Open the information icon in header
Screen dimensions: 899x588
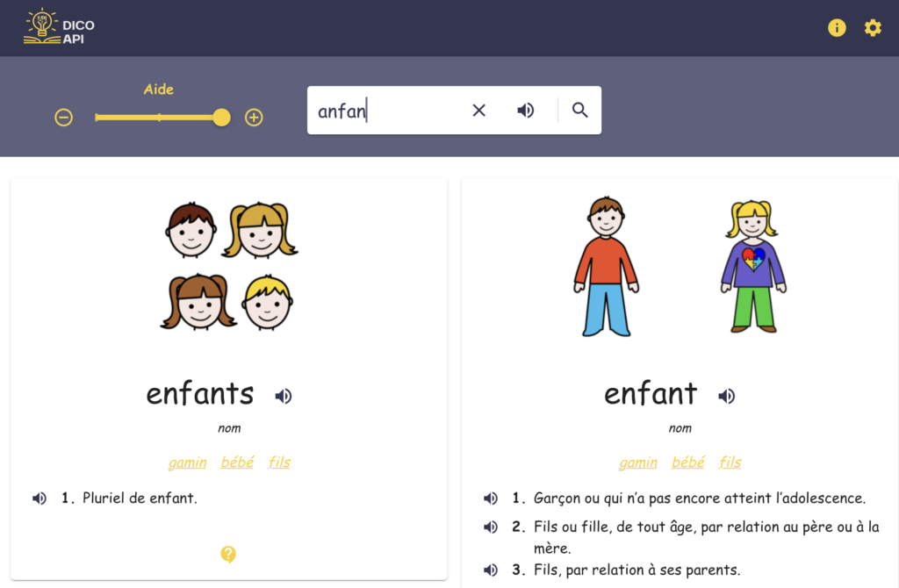click(837, 27)
